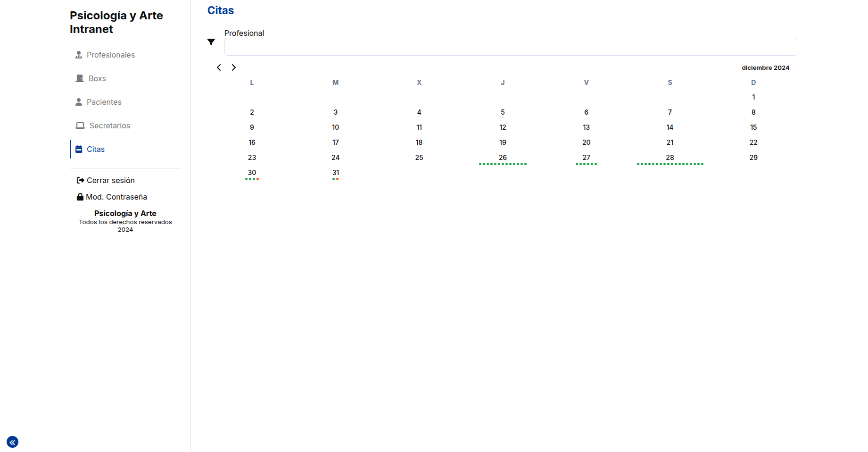Click the Citas calendar icon

point(79,149)
